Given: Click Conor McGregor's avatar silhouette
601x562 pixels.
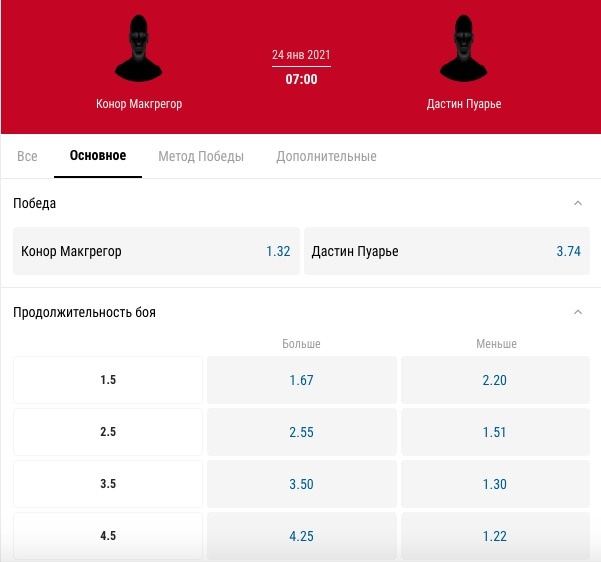Looking at the screenshot, I should (x=139, y=49).
